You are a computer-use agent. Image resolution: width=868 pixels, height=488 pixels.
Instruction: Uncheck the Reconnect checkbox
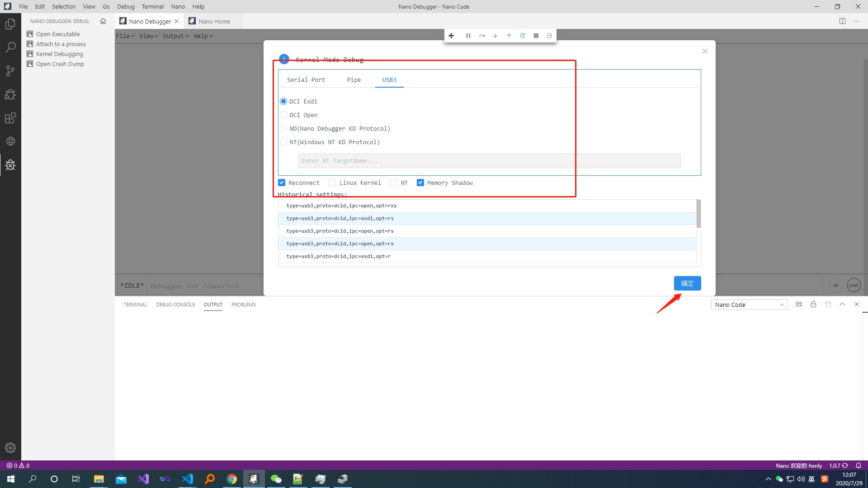(x=282, y=183)
